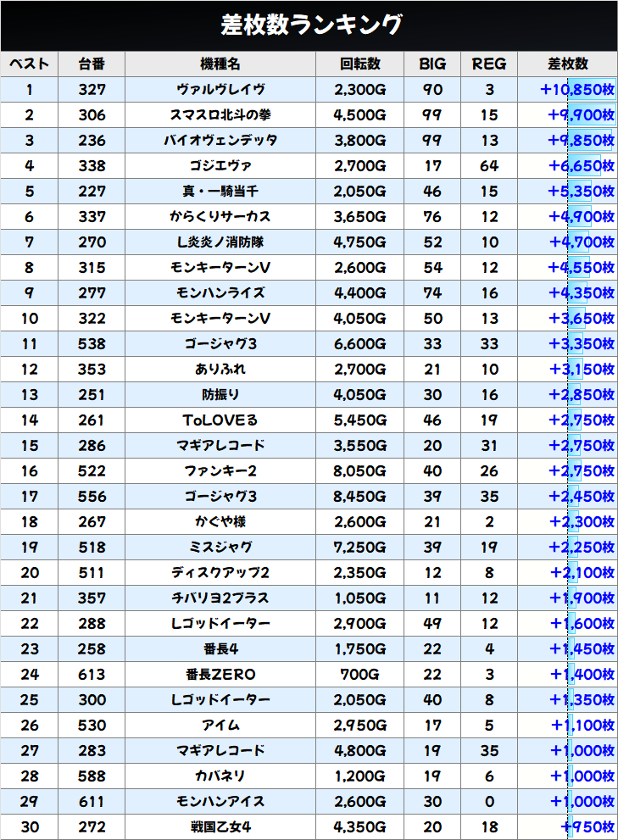
Task: Click the 6,600G spin count
Action: coord(359,344)
